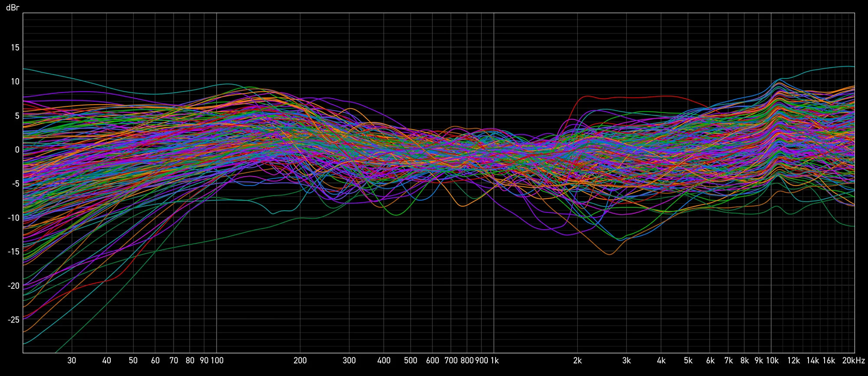Click the 30 Hz x-axis label
This screenshot has width=868, height=376.
coord(72,360)
